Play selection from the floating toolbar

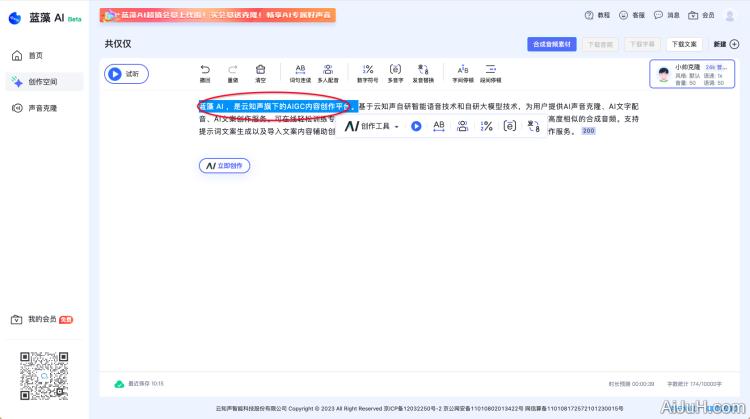[416, 126]
